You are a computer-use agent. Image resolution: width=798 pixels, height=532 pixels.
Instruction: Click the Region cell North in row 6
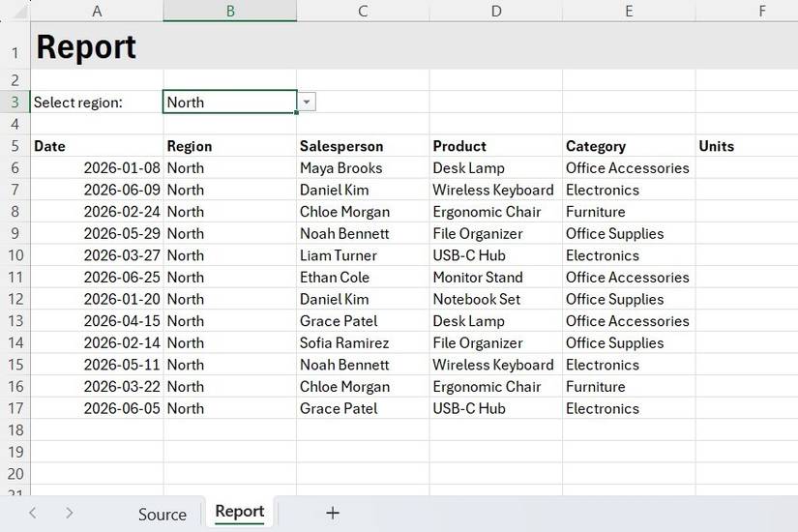(229, 168)
